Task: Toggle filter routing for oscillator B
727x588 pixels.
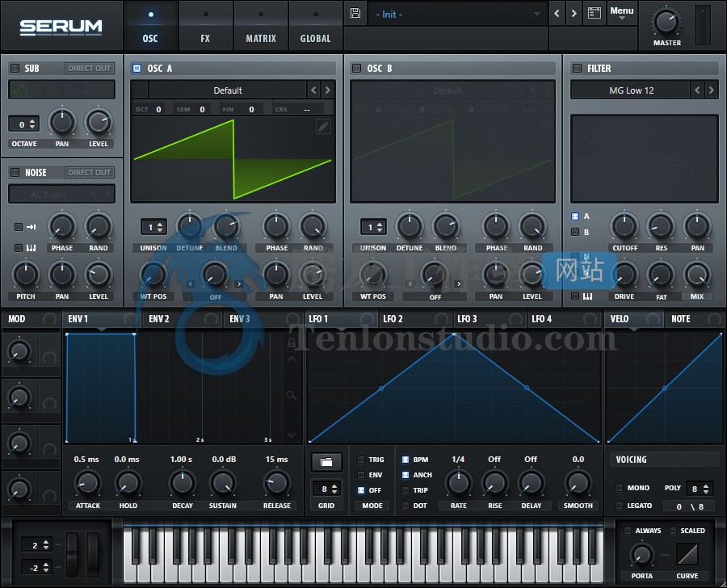Action: (575, 232)
